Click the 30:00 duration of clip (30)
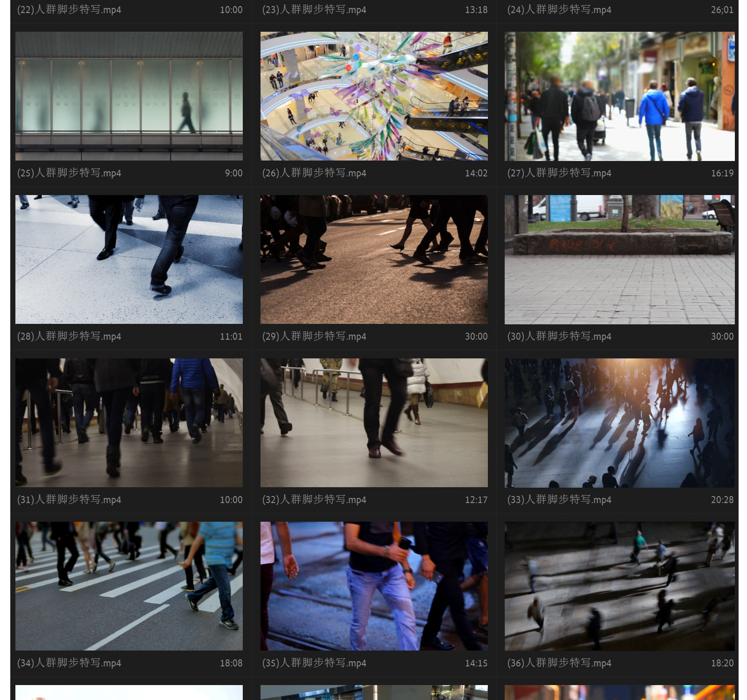This screenshot has height=700, width=747. point(722,336)
